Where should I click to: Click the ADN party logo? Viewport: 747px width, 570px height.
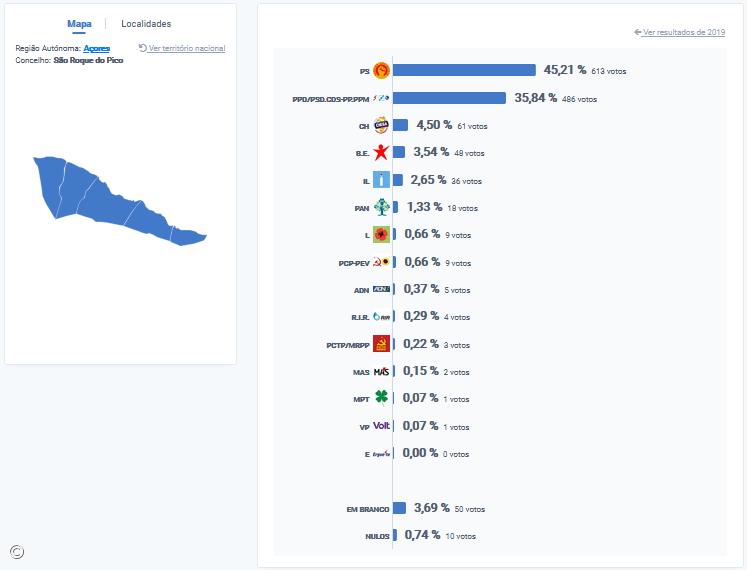(381, 290)
